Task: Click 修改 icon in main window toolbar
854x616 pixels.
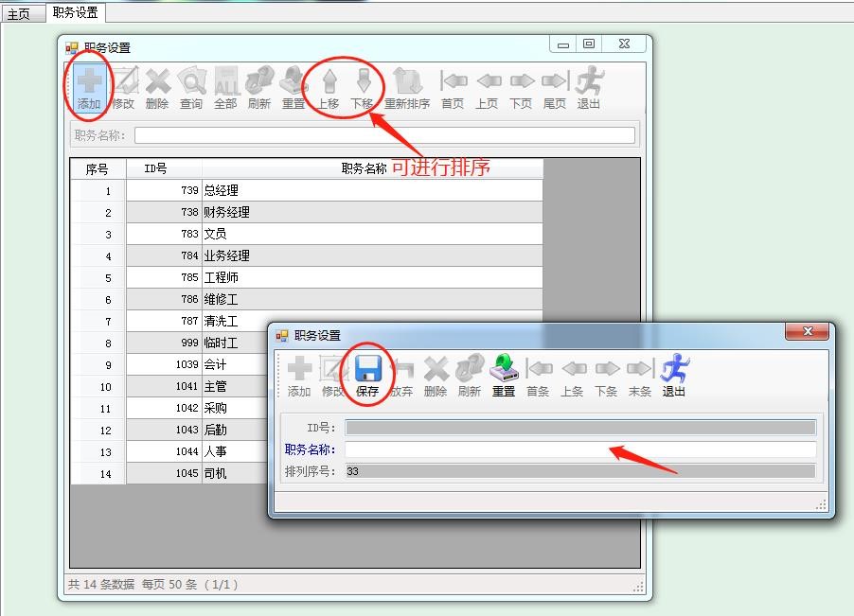Action: (x=123, y=88)
